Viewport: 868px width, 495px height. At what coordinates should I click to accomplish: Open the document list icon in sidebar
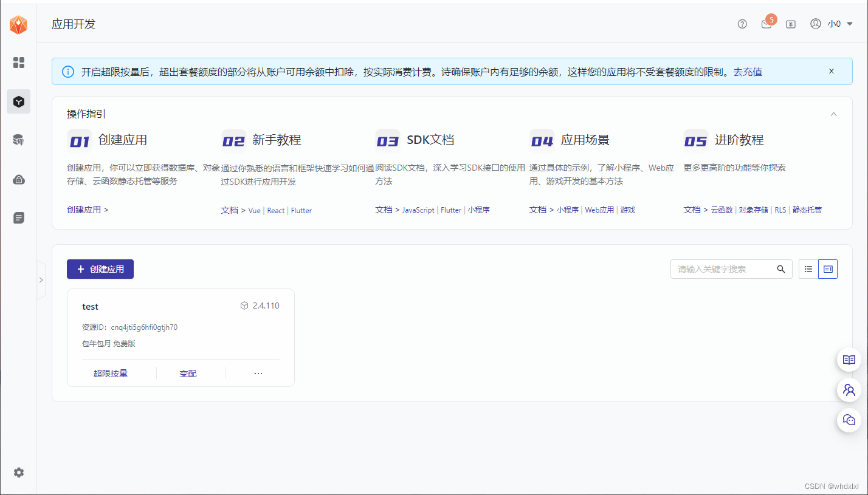19,217
